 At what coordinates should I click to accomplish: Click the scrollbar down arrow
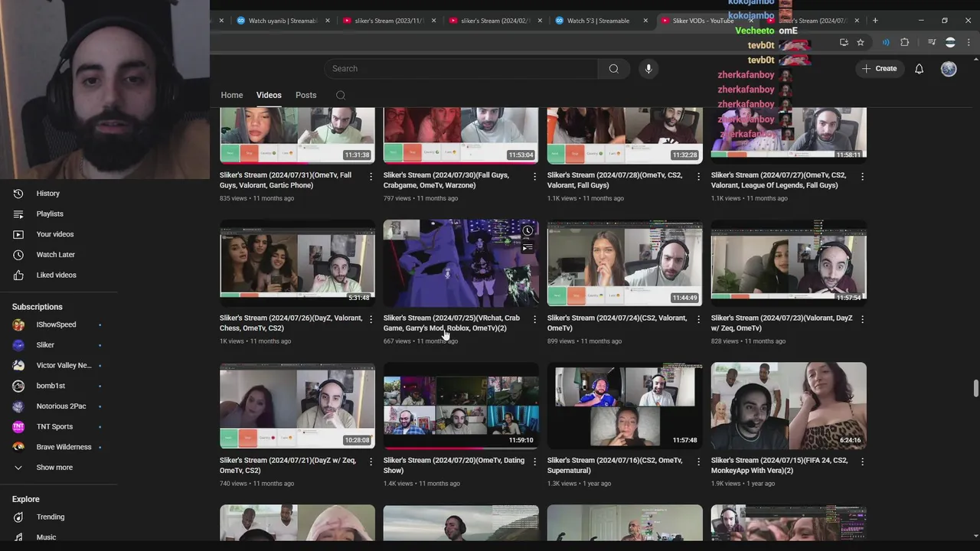tap(975, 536)
